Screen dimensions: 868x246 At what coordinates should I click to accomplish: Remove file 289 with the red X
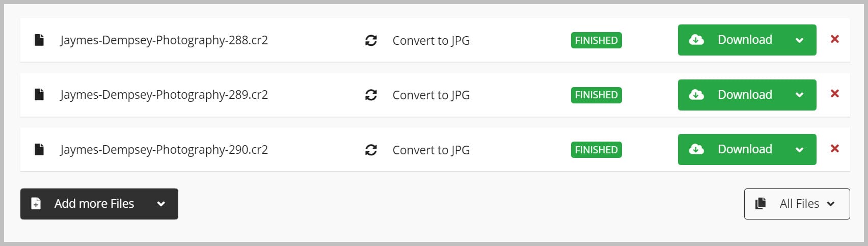coord(834,93)
